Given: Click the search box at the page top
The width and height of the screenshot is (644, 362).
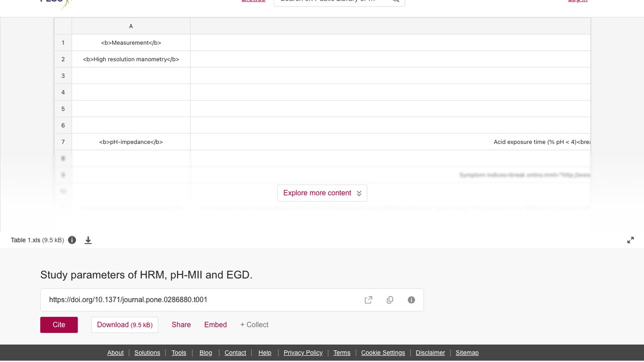Looking at the screenshot, I should pyautogui.click(x=339, y=2).
